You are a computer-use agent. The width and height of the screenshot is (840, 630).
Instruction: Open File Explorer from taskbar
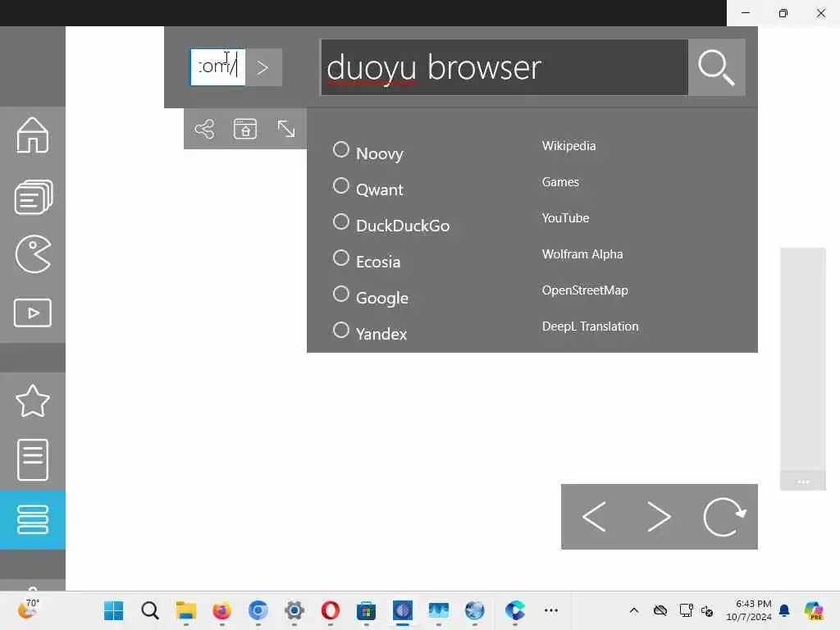tap(186, 610)
